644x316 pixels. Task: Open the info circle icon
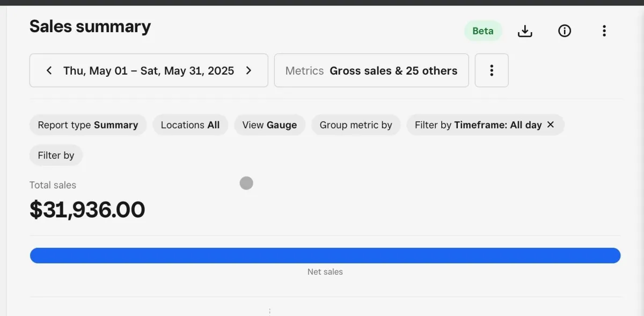tap(565, 31)
